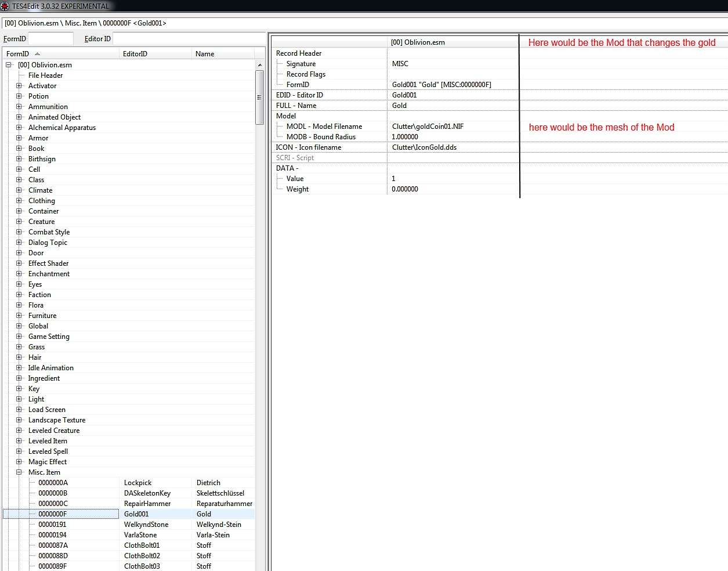Click the MODB Bound Radius value 1.000000

(405, 137)
